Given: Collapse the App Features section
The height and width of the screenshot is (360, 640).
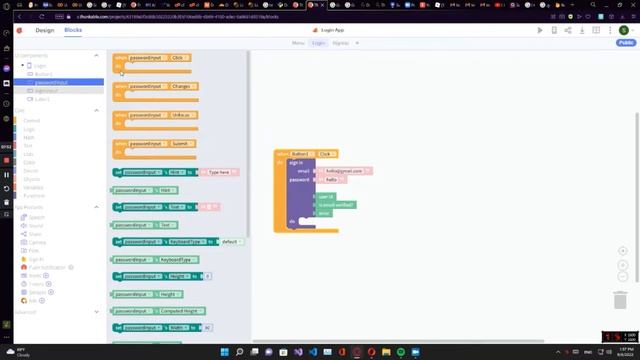Looking at the screenshot, I should point(96,207).
